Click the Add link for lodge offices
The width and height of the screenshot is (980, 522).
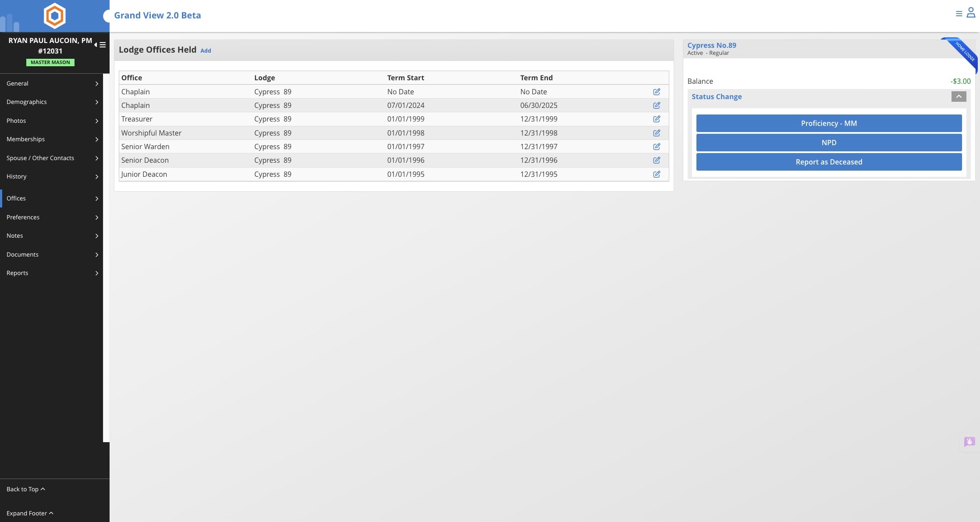tap(206, 51)
